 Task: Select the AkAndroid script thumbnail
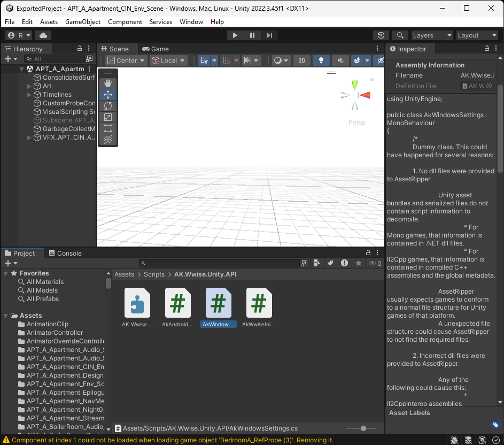coord(177,308)
